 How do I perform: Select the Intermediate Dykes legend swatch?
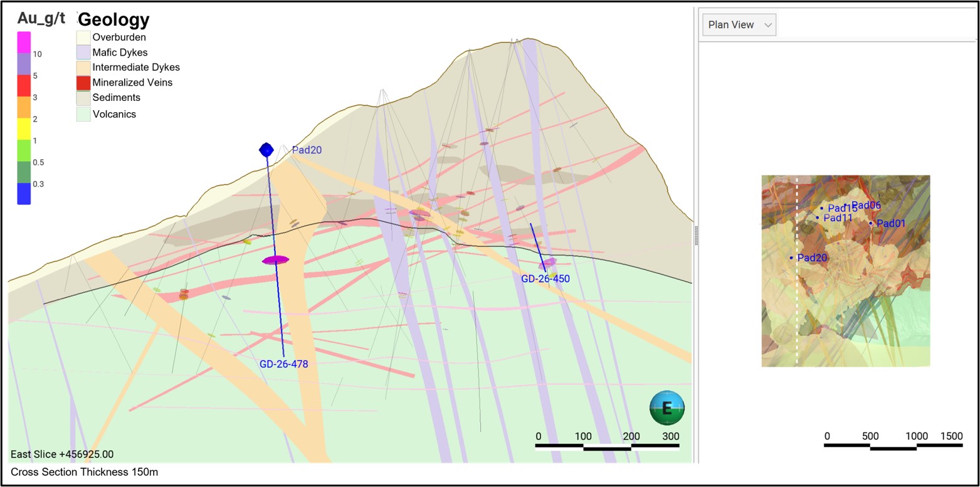(x=83, y=67)
